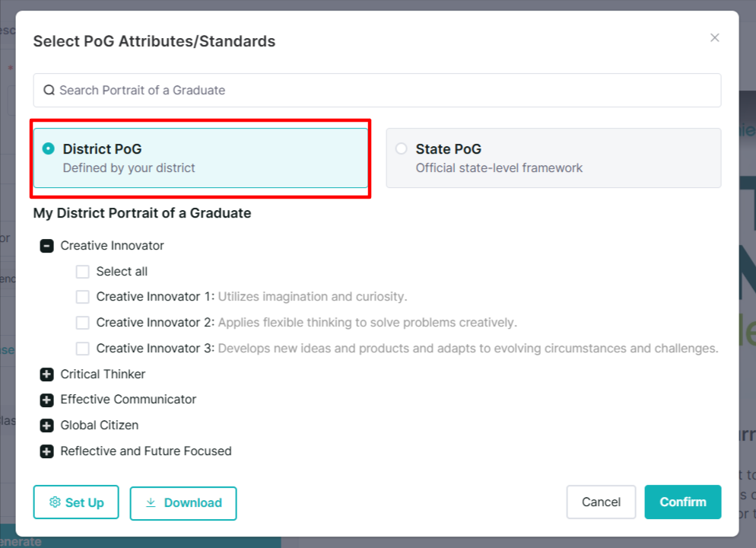
Task: Select the District PoG radio button
Action: click(48, 148)
